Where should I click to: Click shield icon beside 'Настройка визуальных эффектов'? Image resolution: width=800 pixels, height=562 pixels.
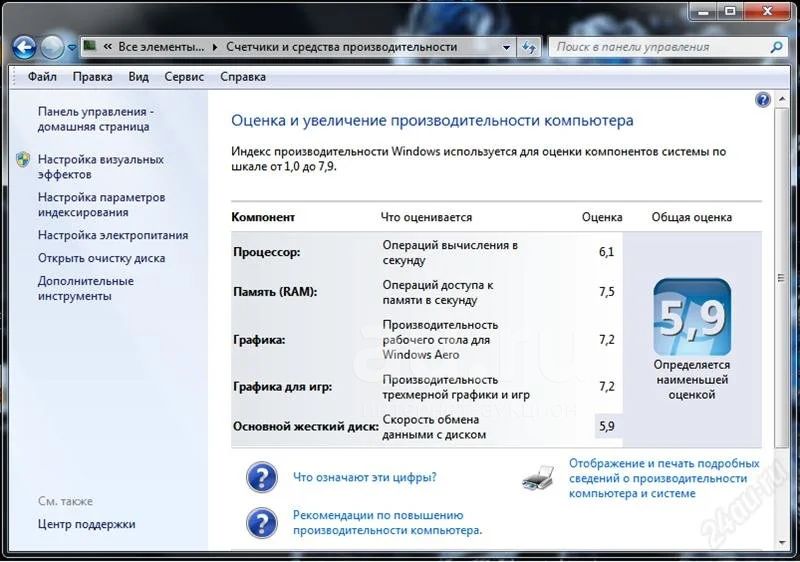coord(23,159)
